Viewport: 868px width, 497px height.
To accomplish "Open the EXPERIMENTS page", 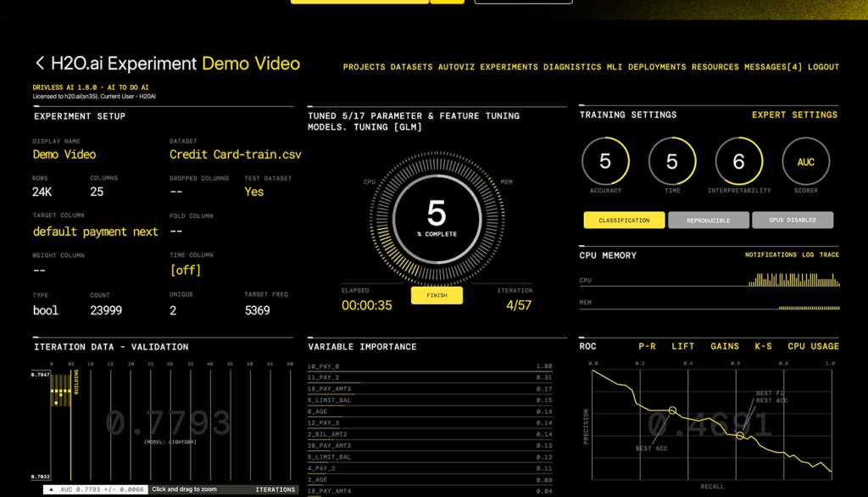I will [509, 67].
